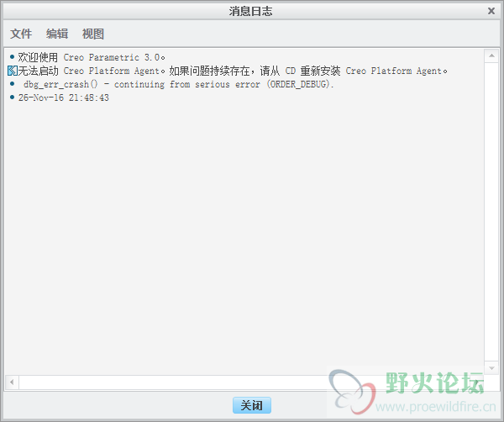
Task: Click the horizontal scrollbar left arrow
Action: [12, 382]
